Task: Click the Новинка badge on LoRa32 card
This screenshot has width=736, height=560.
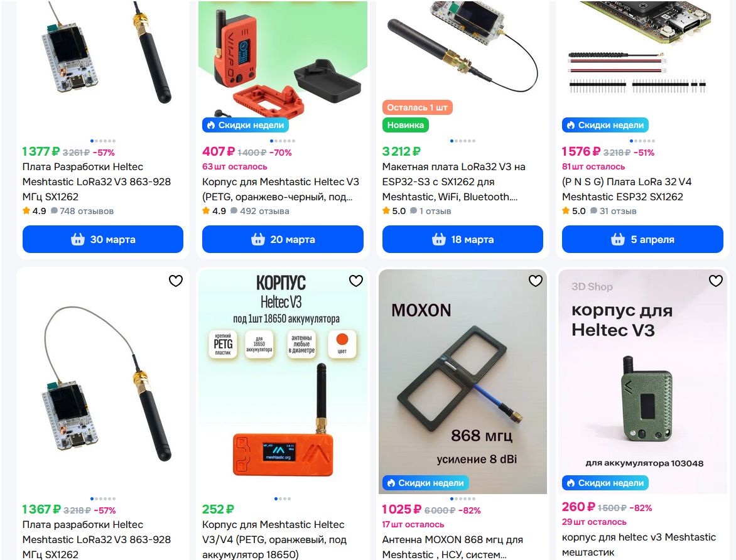Action: (x=406, y=126)
